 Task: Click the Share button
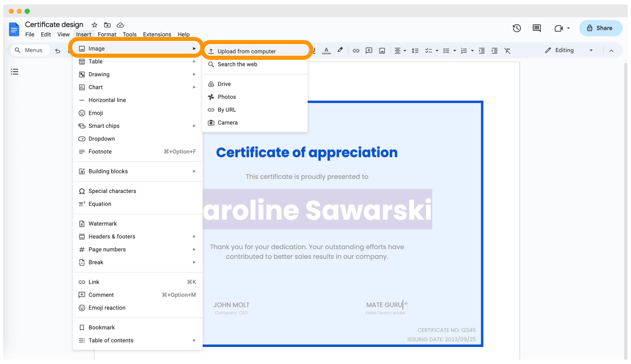coord(600,28)
